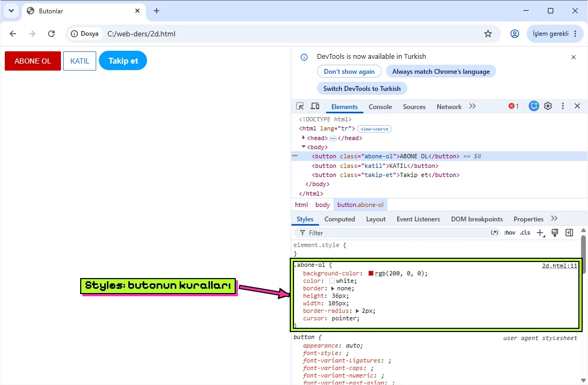Open the Computed pane tab
This screenshot has height=385, width=588.
click(340, 219)
